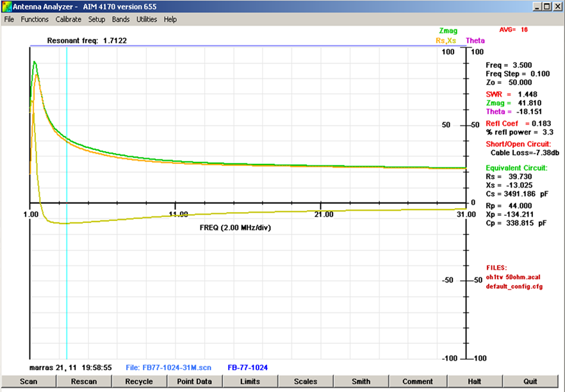The image size is (565, 392).
Task: Quit the analyzer program
Action: pos(530,382)
